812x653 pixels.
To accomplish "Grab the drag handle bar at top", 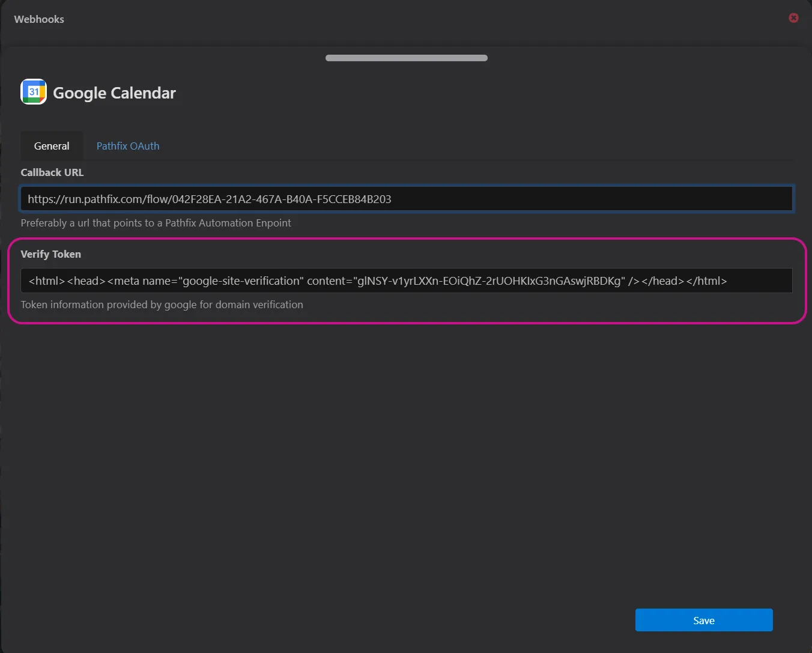I will coord(407,58).
